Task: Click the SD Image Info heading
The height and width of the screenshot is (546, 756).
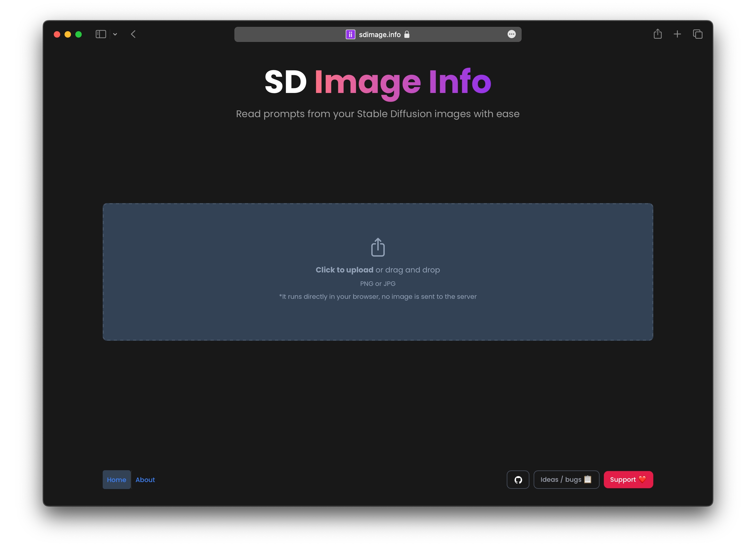Action: 378,82
